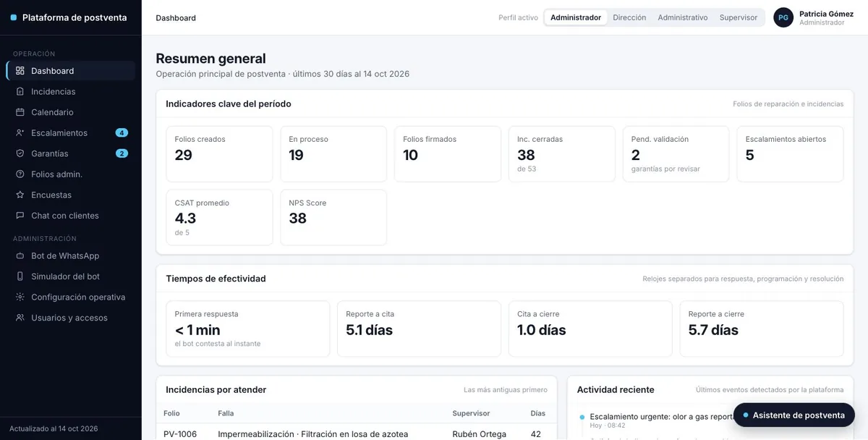Image resolution: width=868 pixels, height=440 pixels.
Task: Click the Incidencias document icon
Action: [20, 92]
